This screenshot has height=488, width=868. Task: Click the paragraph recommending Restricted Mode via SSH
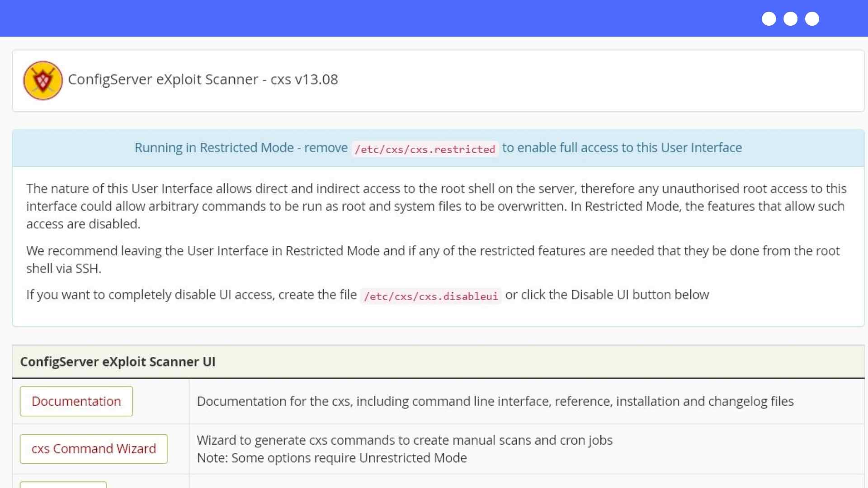[433, 259]
